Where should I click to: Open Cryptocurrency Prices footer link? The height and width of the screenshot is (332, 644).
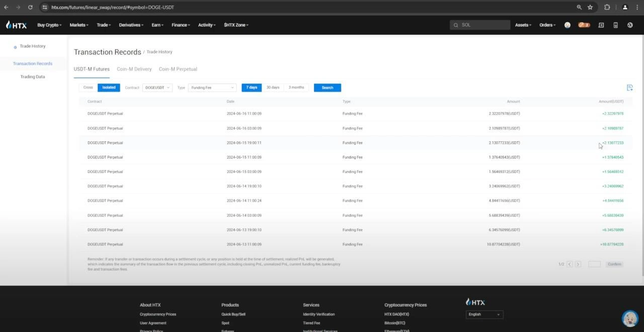(158, 314)
